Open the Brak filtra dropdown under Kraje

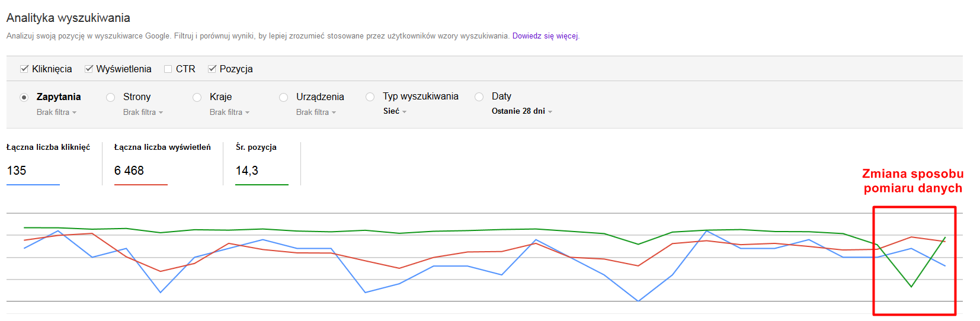(x=230, y=112)
